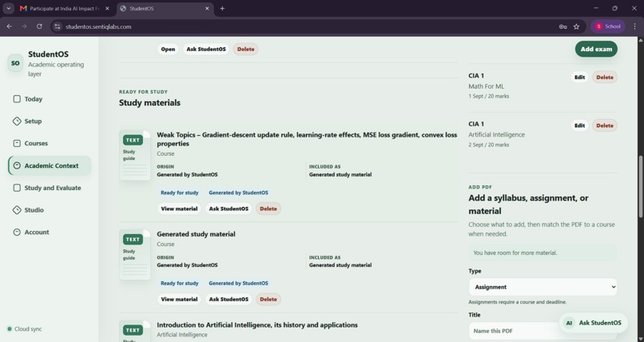Delete the Generated study material item
This screenshot has width=644, height=342.
click(268, 300)
